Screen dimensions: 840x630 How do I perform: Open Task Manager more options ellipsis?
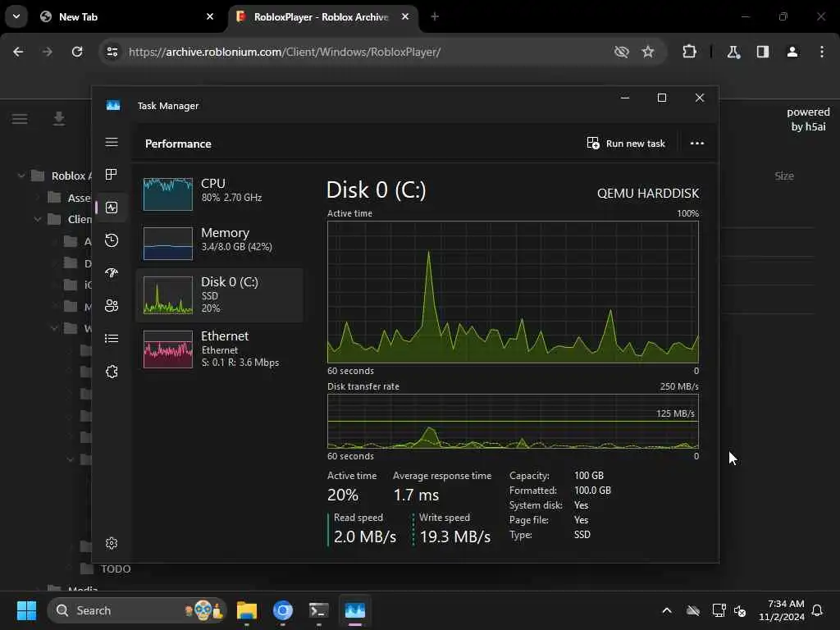(697, 144)
